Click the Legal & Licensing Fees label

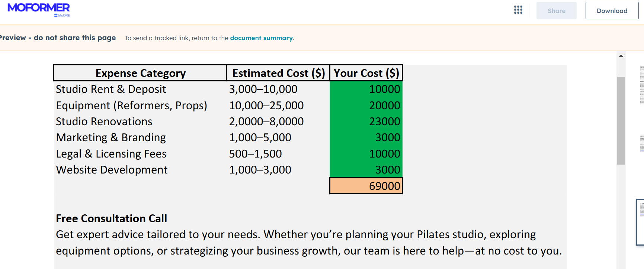click(111, 154)
